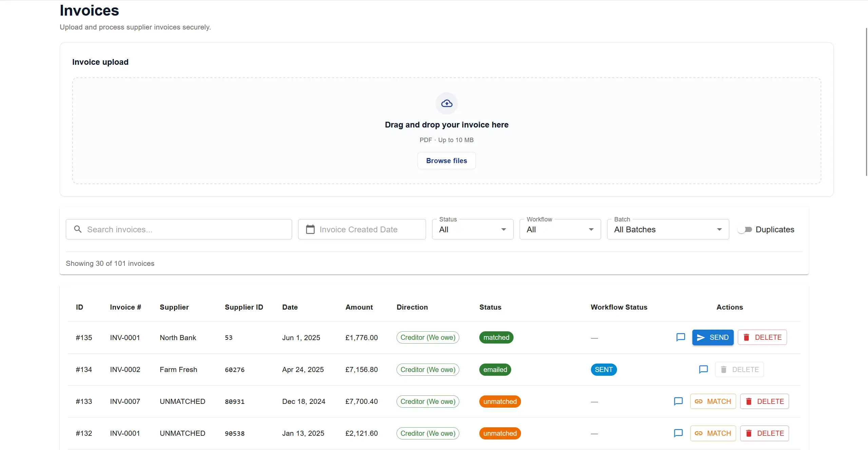Viewport: 868px width, 450px height.
Task: Focus the Search invoices field
Action: click(179, 229)
